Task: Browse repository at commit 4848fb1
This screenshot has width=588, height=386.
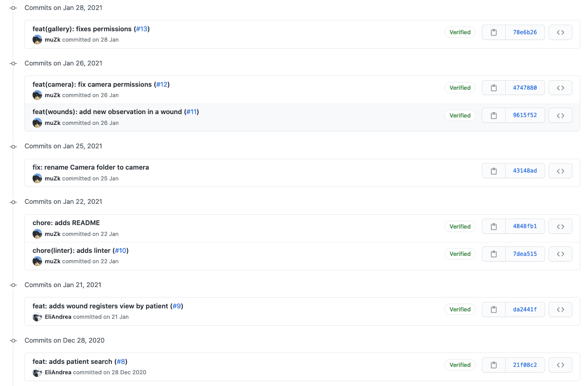Action: click(560, 226)
